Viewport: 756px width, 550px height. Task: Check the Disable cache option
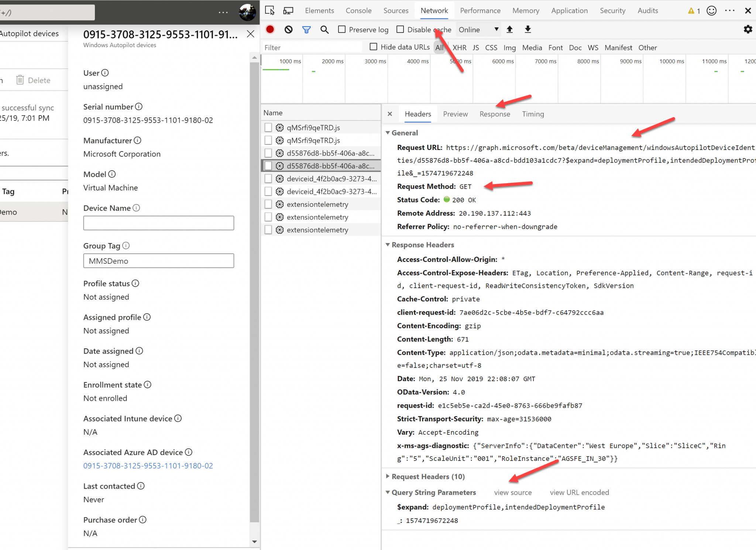(400, 29)
